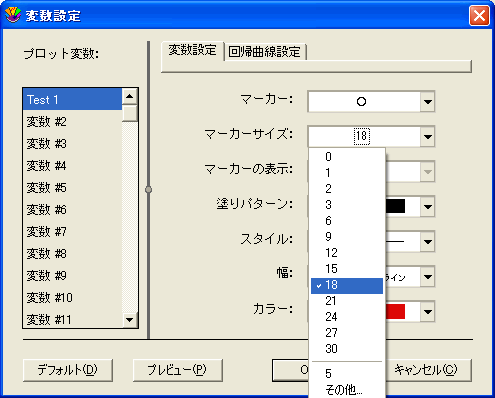Image resolution: width=495 pixels, height=398 pixels.
Task: Click the circle marker preview field
Action: coord(363,101)
